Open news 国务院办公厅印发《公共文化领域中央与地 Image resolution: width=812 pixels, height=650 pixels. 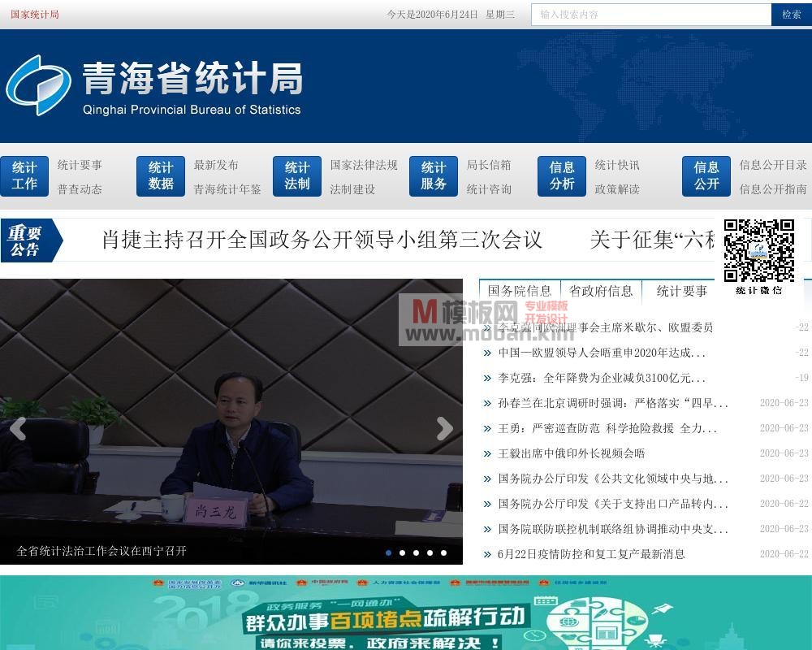coord(613,479)
